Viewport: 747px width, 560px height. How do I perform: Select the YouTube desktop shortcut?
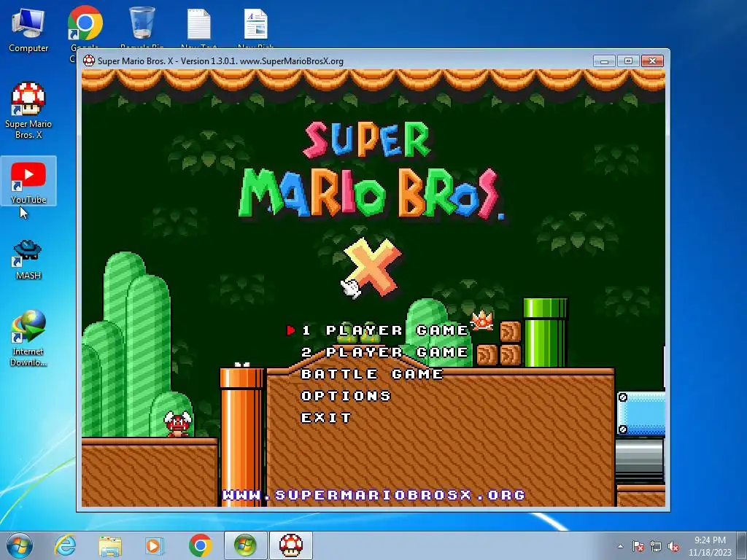pos(28,182)
